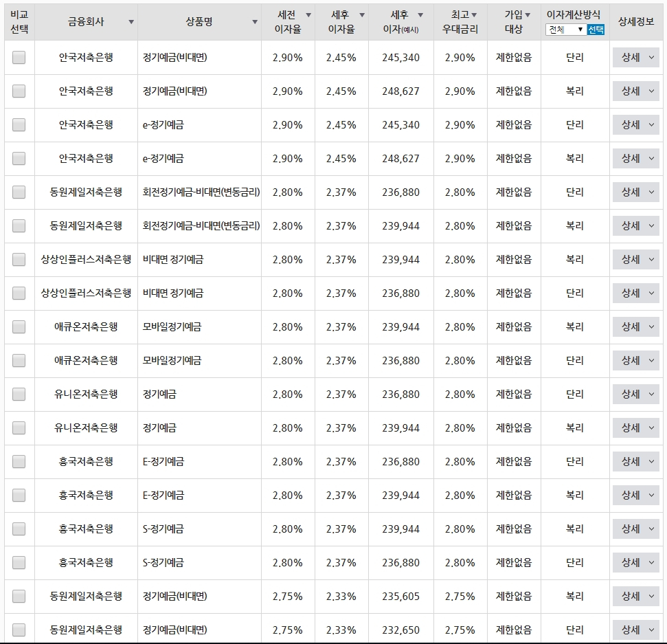Screen dimensions: 667x644
Task: Check 동원제일저축은행 회전정기예금 단리 row
Action: tap(19, 192)
